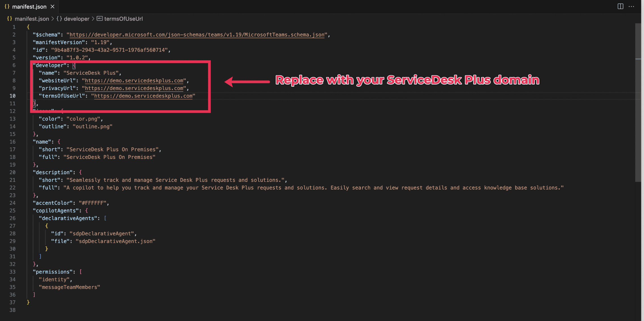Viewport: 644px width, 321px height.
Task: Click the "color.png" value
Action: (83, 119)
